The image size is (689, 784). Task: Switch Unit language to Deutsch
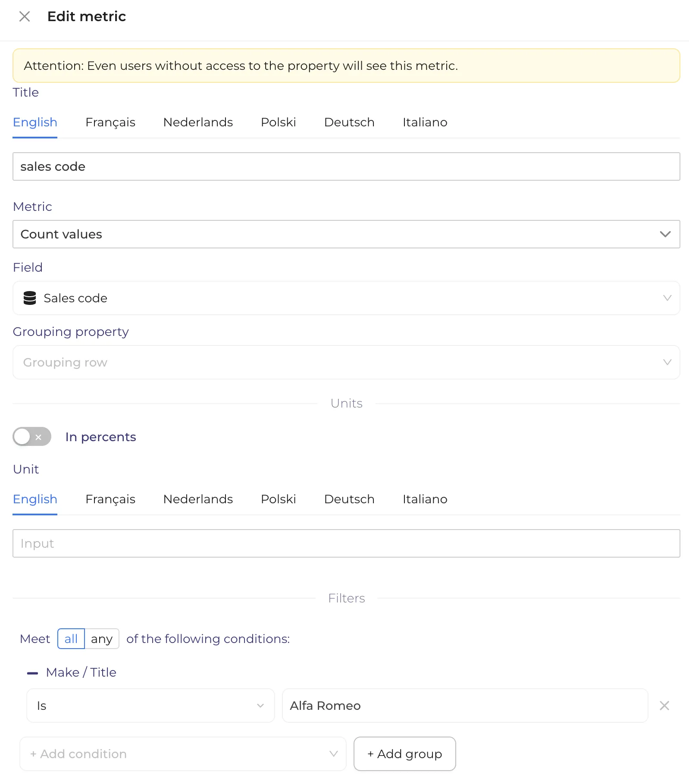[349, 499]
